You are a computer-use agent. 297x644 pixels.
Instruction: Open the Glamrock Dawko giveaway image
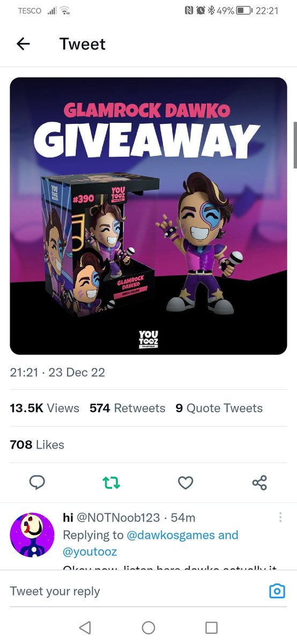coord(148,216)
